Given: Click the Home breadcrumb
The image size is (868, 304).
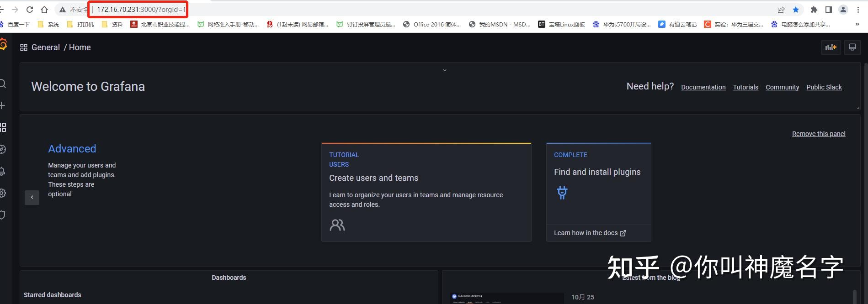Looking at the screenshot, I should (80, 47).
